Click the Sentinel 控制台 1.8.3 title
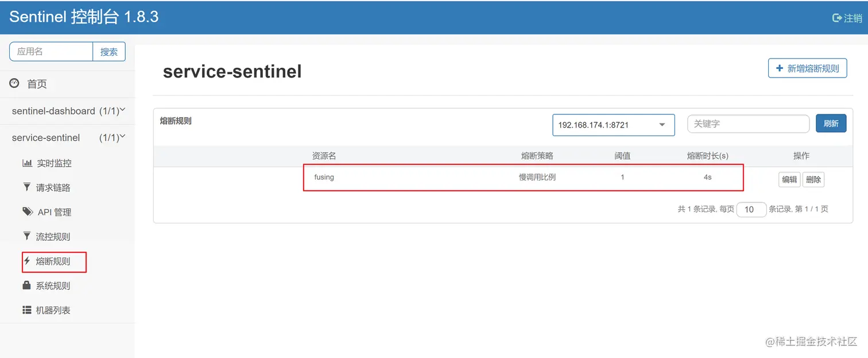Image resolution: width=868 pixels, height=358 pixels. pyautogui.click(x=84, y=17)
